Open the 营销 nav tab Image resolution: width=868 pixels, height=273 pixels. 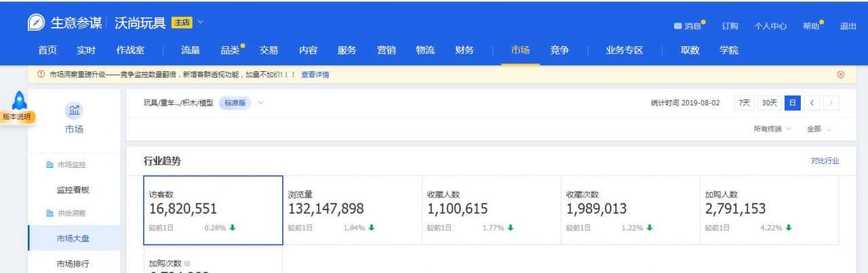(387, 50)
